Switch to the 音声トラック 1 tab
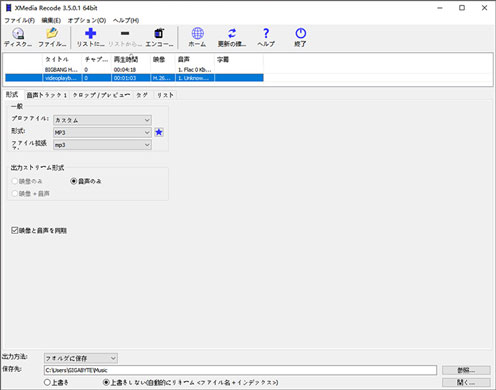The image size is (496, 390). [47, 95]
